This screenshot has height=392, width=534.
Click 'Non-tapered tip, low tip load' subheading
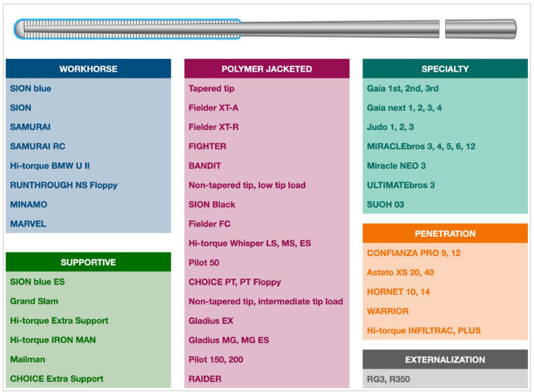point(247,185)
